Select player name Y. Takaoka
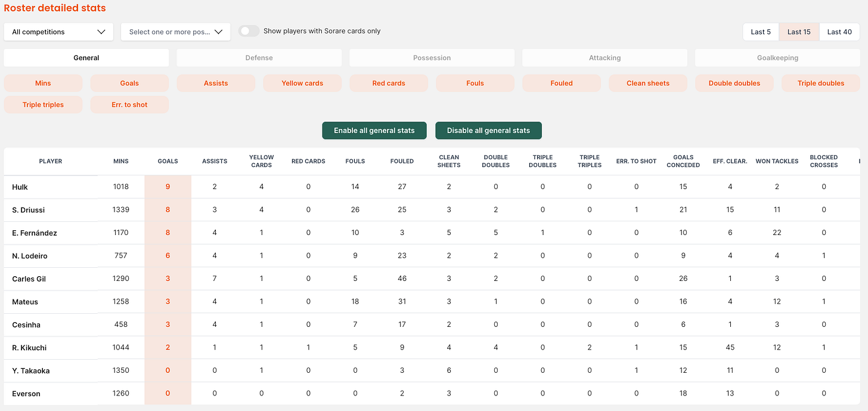The width and height of the screenshot is (868, 411). (x=31, y=370)
